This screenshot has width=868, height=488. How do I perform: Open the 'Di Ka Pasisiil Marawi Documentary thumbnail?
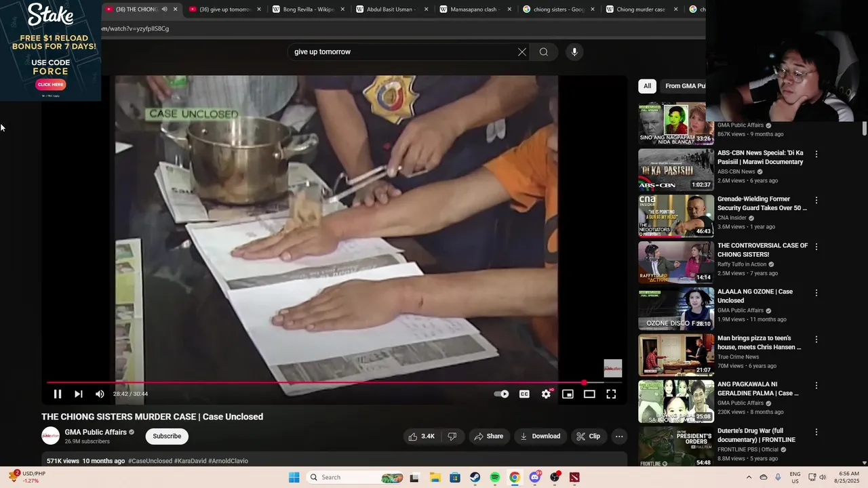tap(676, 169)
